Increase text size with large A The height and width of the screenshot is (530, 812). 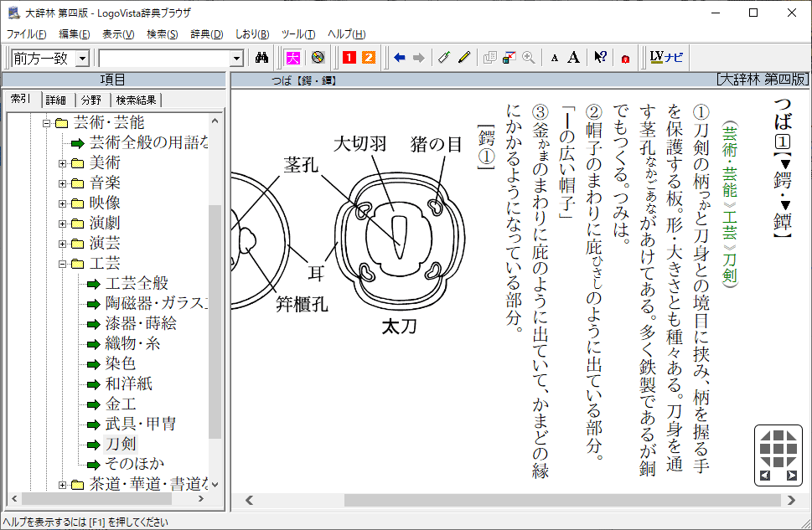pos(573,58)
